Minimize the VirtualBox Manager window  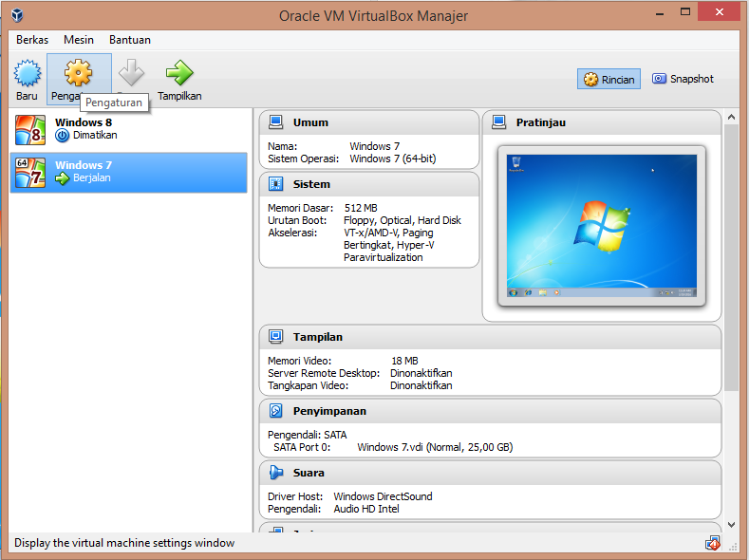[660, 13]
